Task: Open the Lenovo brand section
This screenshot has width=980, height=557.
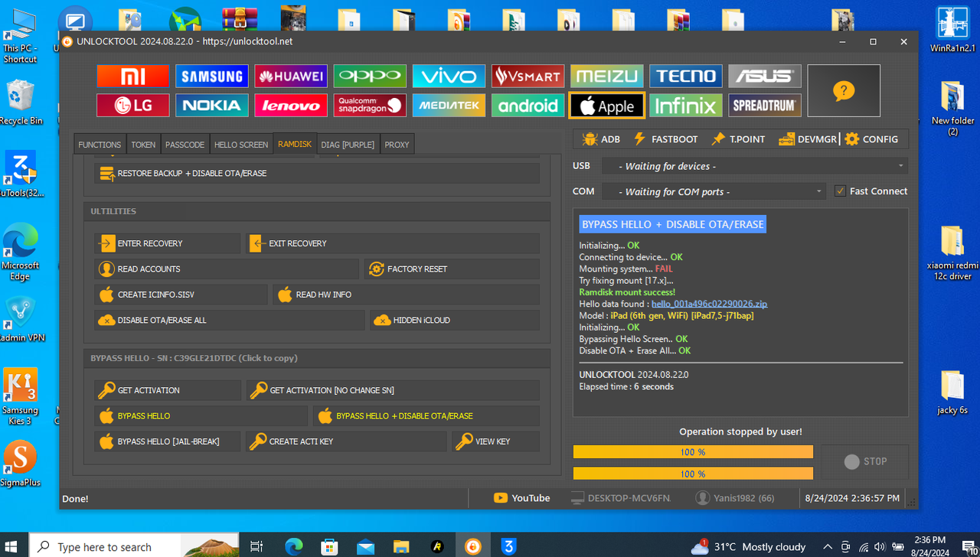Action: click(x=291, y=106)
